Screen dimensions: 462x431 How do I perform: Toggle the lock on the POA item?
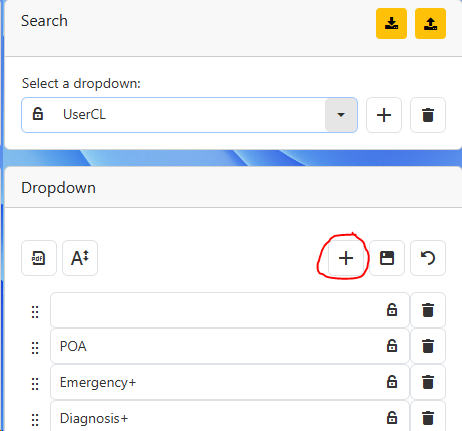point(392,346)
